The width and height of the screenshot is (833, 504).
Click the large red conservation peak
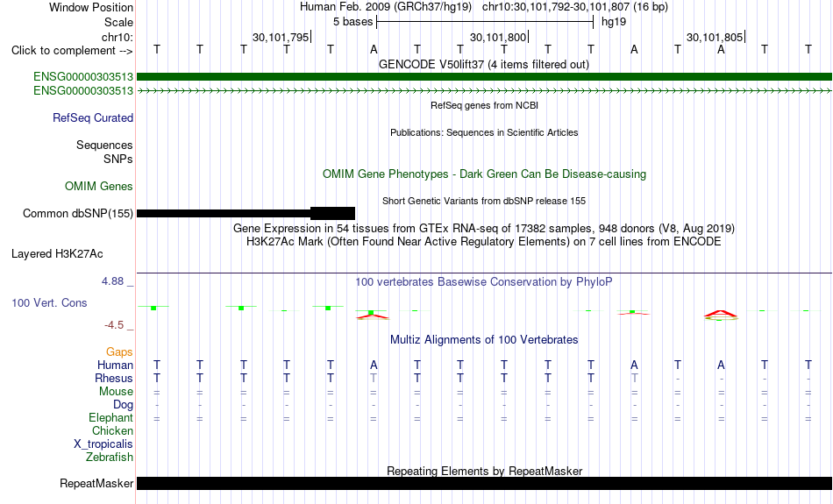721,316
